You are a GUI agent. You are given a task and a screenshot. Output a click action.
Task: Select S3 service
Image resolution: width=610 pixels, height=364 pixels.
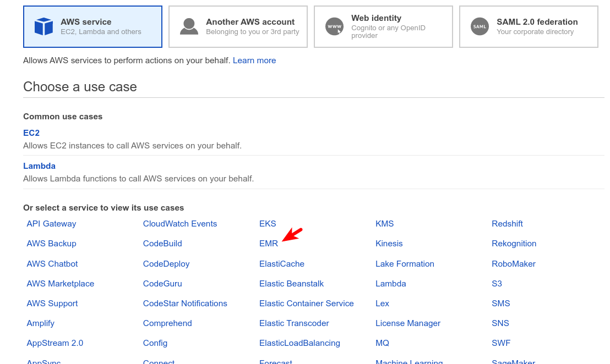click(x=497, y=284)
